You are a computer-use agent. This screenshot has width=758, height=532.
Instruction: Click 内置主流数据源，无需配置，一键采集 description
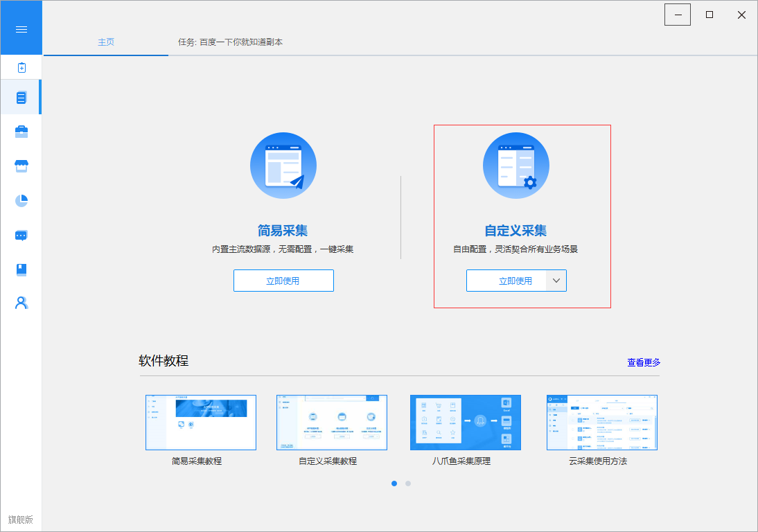[283, 249]
